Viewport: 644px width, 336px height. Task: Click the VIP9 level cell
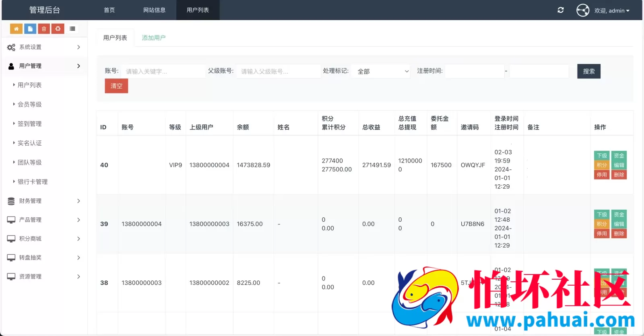(x=175, y=165)
